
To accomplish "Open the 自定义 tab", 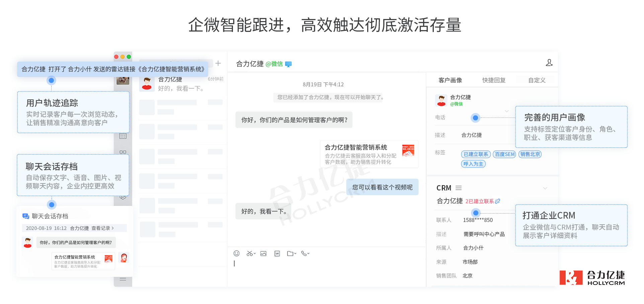I will click(537, 80).
